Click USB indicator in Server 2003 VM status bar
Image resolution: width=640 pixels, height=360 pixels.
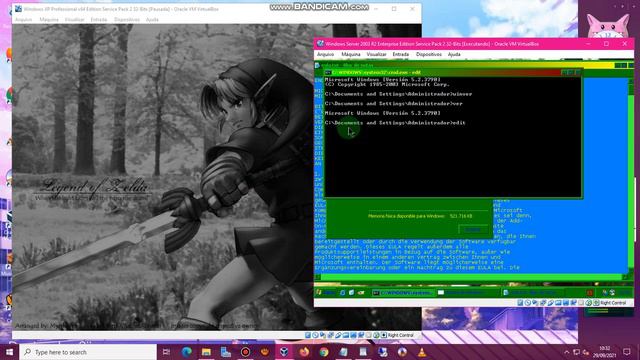551,303
